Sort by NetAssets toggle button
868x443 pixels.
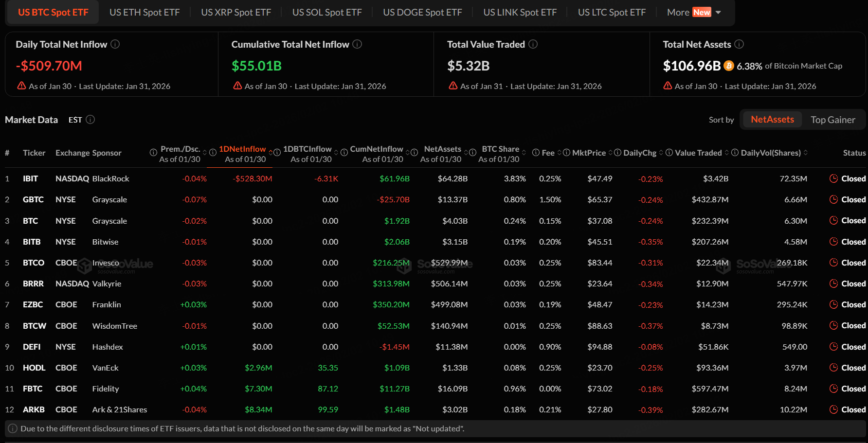pyautogui.click(x=772, y=120)
